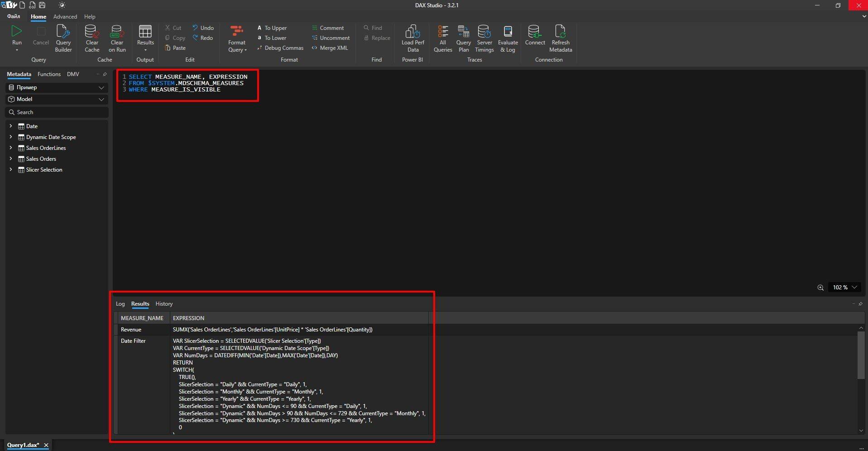Open Find in the ribbon
868x451 pixels.
[x=373, y=28]
